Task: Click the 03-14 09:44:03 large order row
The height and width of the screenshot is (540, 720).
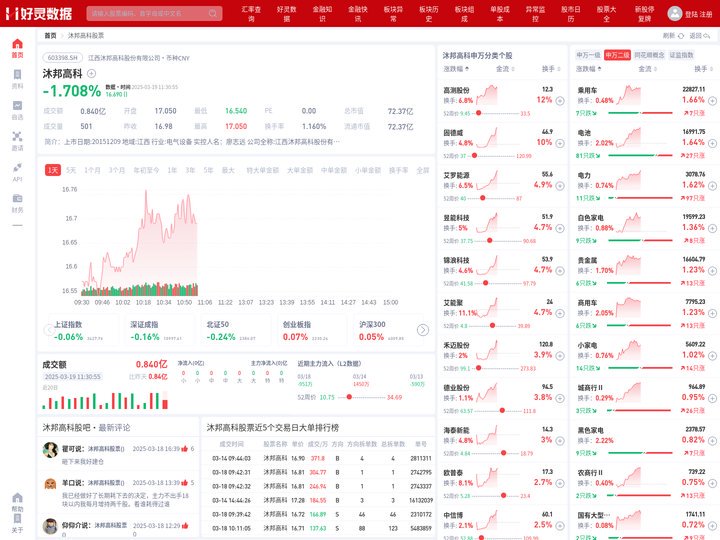Action: click(x=318, y=458)
